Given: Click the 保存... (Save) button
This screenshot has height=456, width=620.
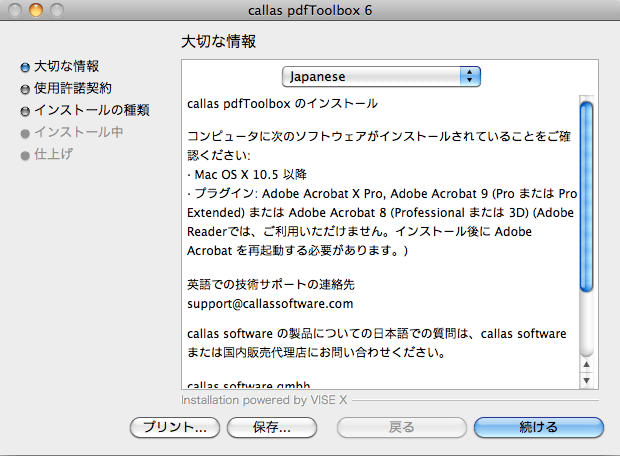Looking at the screenshot, I should tap(272, 427).
